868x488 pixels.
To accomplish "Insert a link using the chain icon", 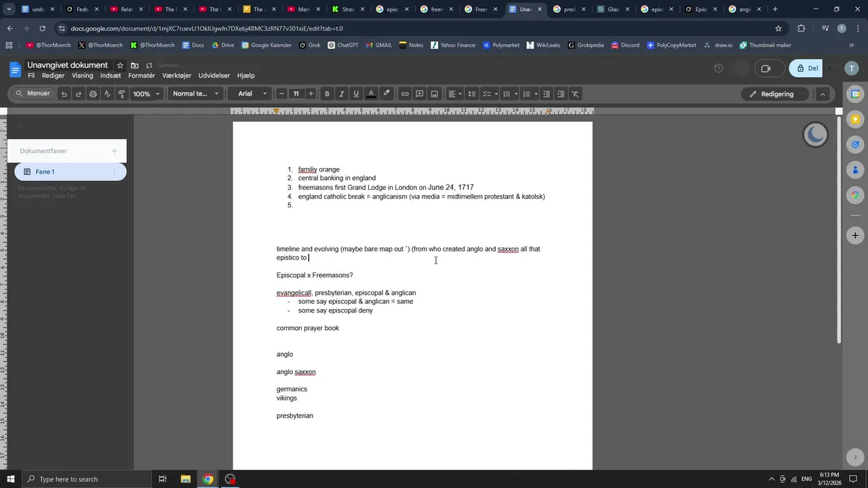I will 405,94.
